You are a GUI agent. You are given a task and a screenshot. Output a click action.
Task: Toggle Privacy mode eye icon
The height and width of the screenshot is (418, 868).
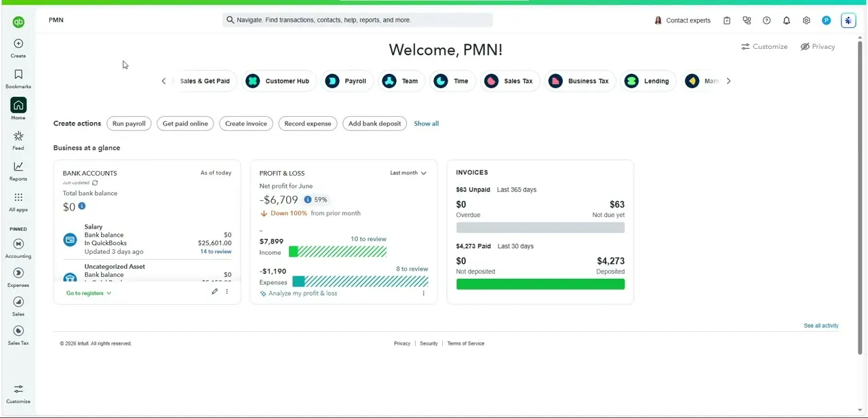pyautogui.click(x=805, y=47)
